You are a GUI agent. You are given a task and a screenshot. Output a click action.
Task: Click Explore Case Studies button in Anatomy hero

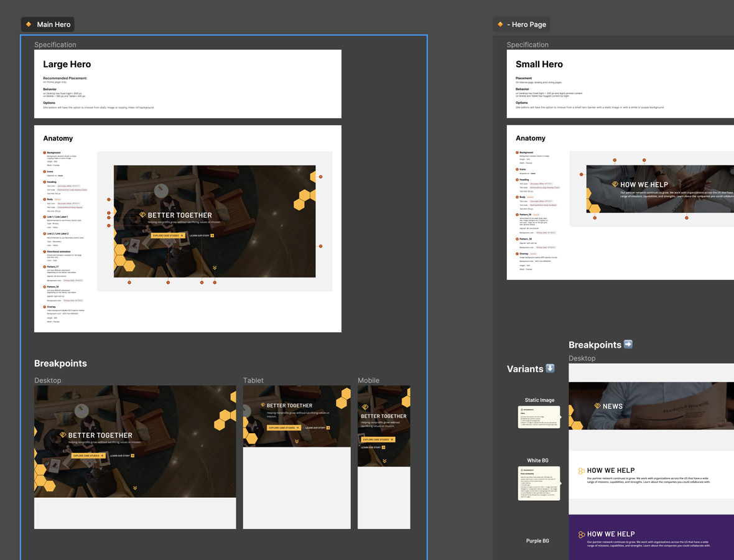[168, 236]
